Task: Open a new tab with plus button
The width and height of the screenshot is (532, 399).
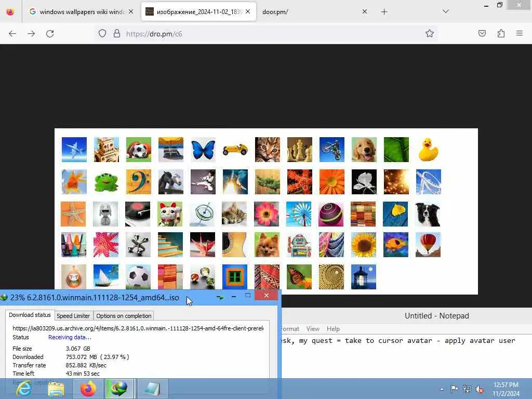Action: (384, 12)
